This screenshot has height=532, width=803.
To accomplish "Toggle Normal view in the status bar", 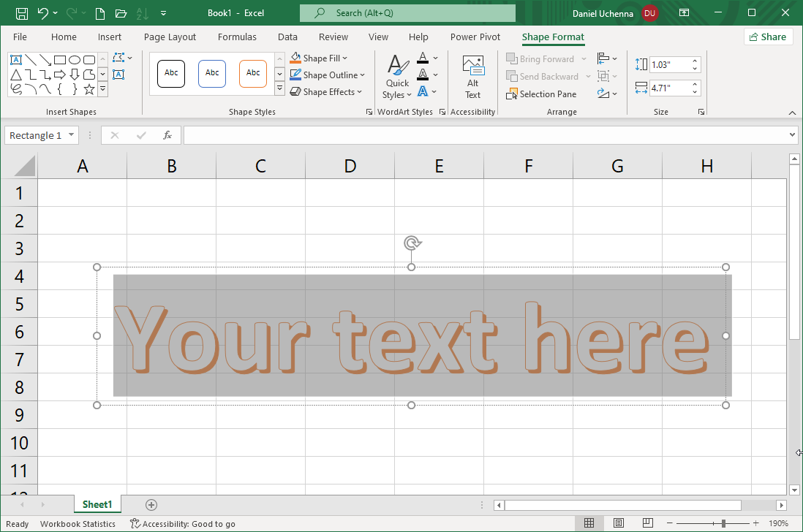I will [589, 523].
